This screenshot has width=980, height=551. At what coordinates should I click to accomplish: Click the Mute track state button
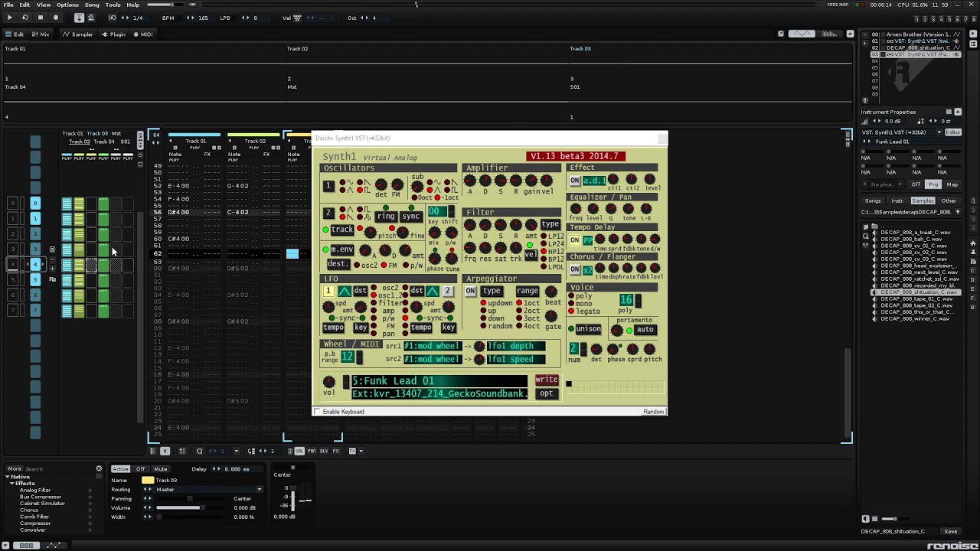pos(161,469)
